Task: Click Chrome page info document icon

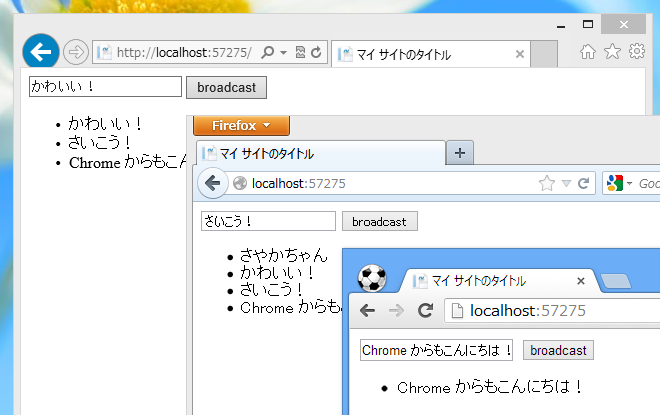Action: point(457,311)
